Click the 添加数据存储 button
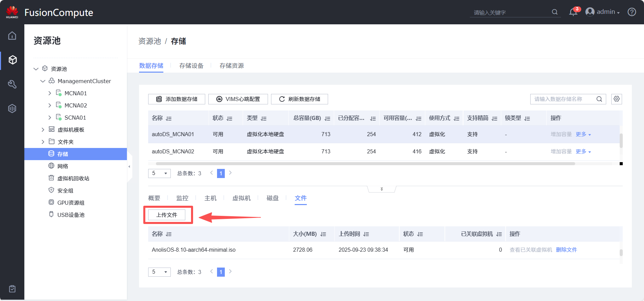 [x=177, y=99]
